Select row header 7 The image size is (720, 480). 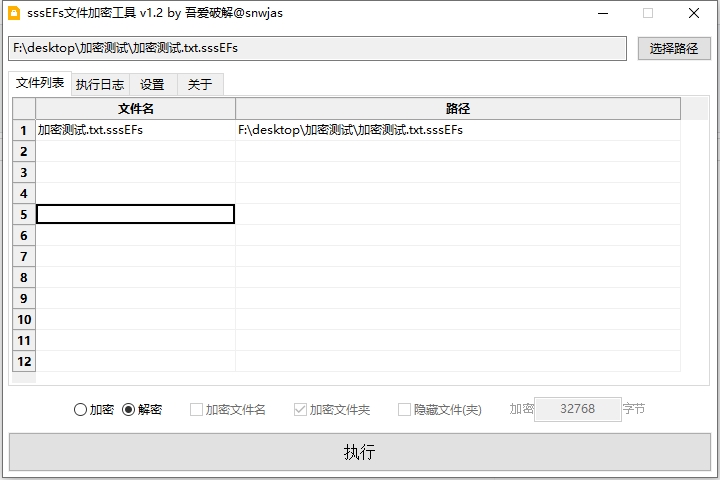coord(24,256)
